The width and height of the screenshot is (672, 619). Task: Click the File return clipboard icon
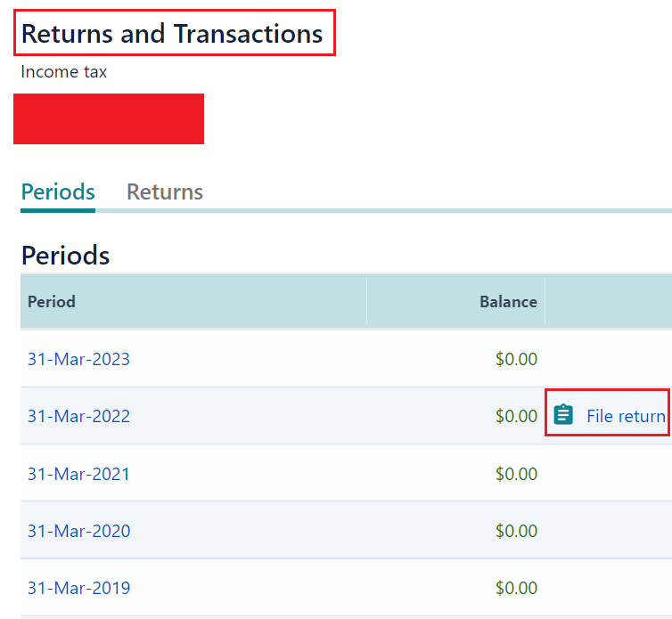pyautogui.click(x=562, y=415)
